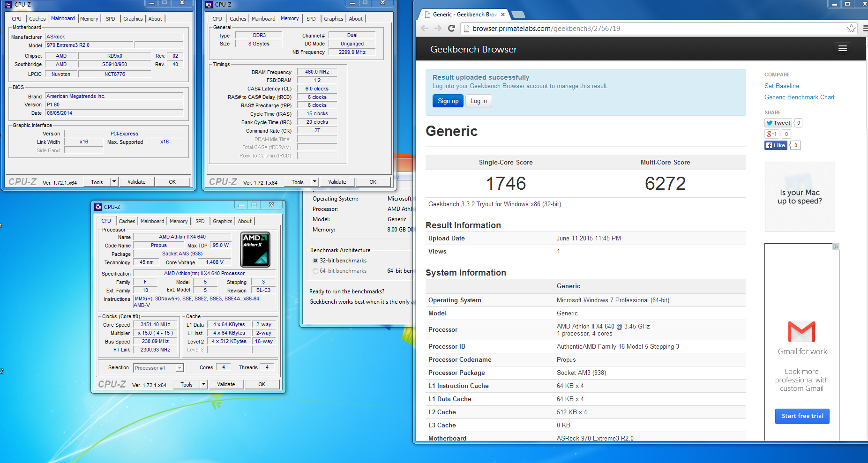
Task: Switch to the CPU tab in the Memory window
Action: [x=217, y=19]
